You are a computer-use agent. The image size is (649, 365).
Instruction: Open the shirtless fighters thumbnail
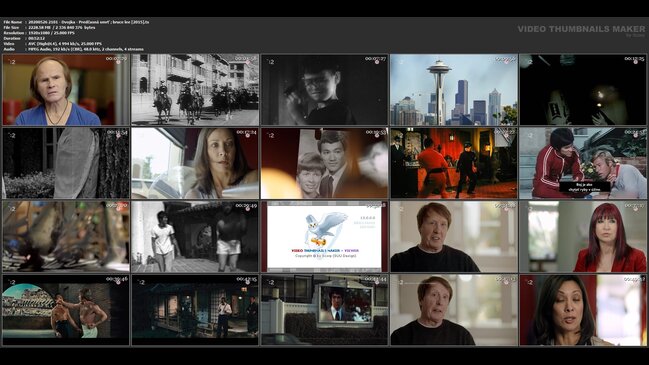66,310
